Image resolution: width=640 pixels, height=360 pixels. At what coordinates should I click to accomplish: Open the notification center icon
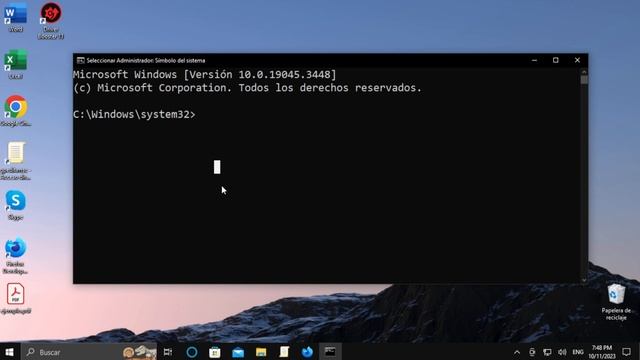[x=627, y=352]
